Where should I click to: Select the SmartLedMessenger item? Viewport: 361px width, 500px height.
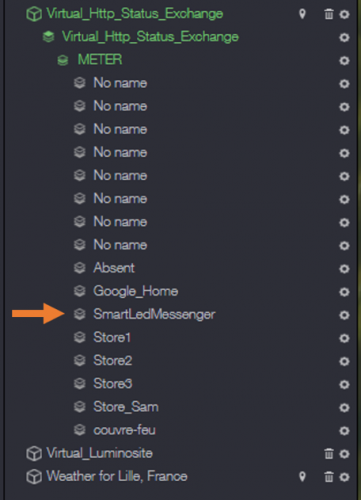pos(154,314)
